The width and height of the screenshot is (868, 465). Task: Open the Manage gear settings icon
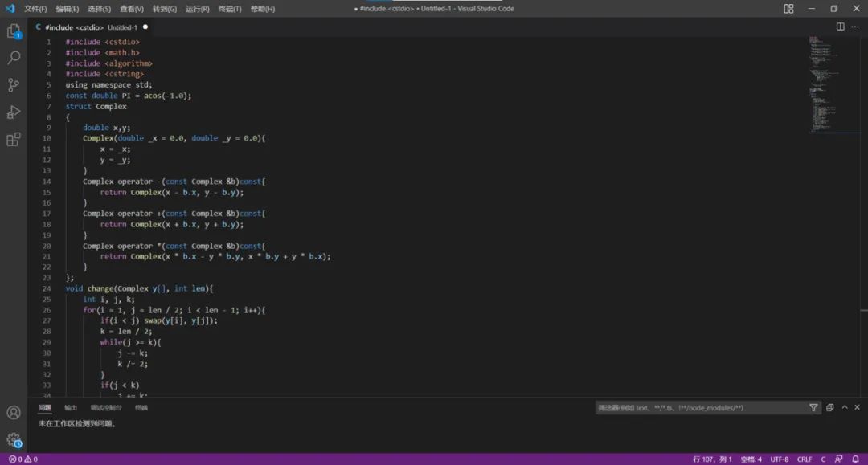click(x=14, y=440)
